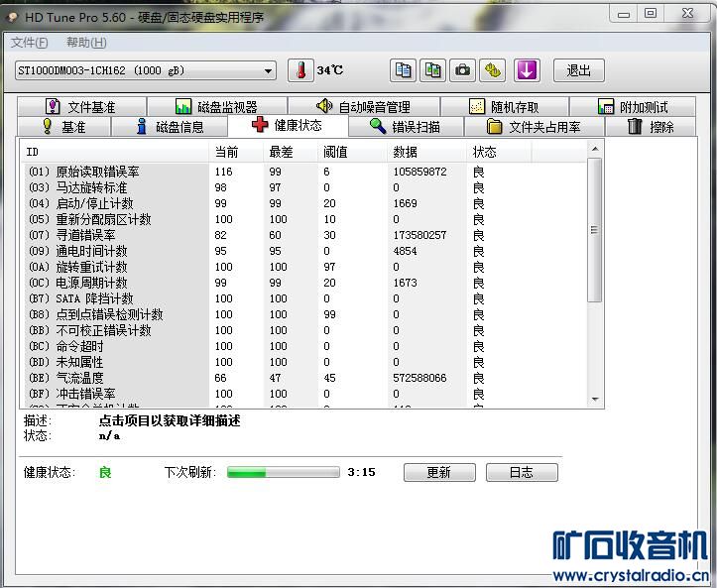Click the 3:15 refresh countdown

tap(361, 472)
